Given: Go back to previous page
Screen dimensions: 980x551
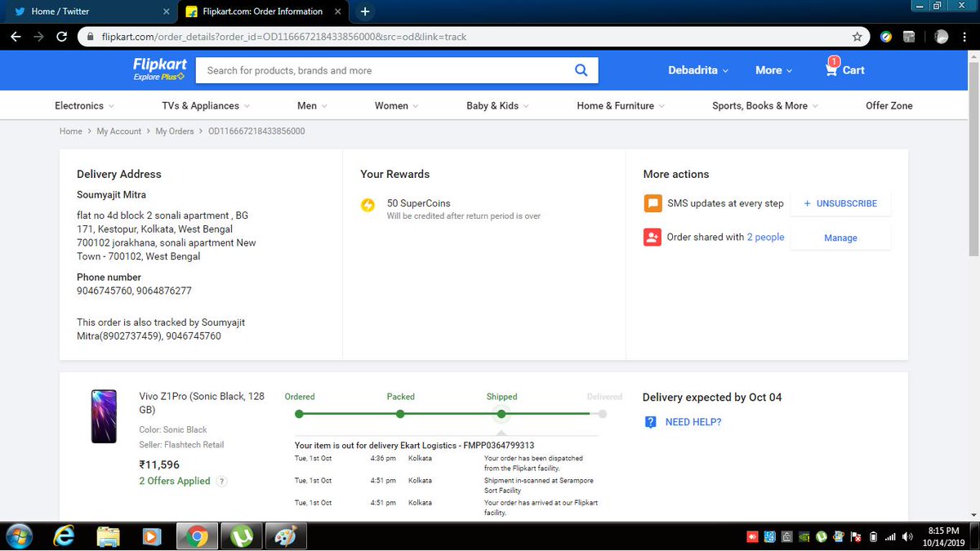Looking at the screenshot, I should 16,37.
